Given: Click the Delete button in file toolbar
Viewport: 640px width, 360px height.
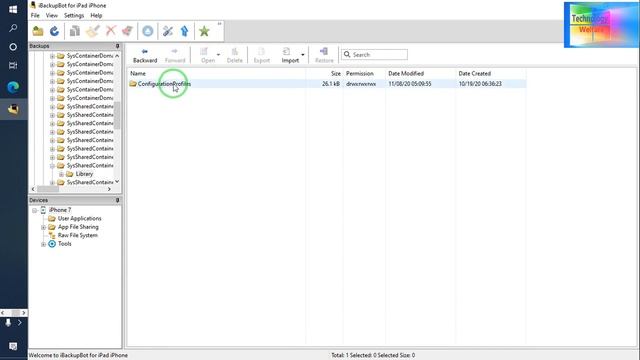Looking at the screenshot, I should [x=235, y=56].
